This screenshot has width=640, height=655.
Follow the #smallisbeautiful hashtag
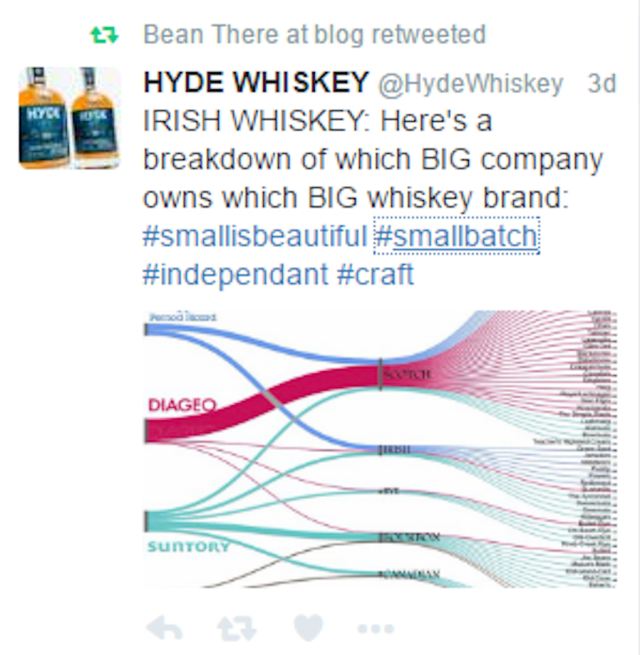pos(255,236)
